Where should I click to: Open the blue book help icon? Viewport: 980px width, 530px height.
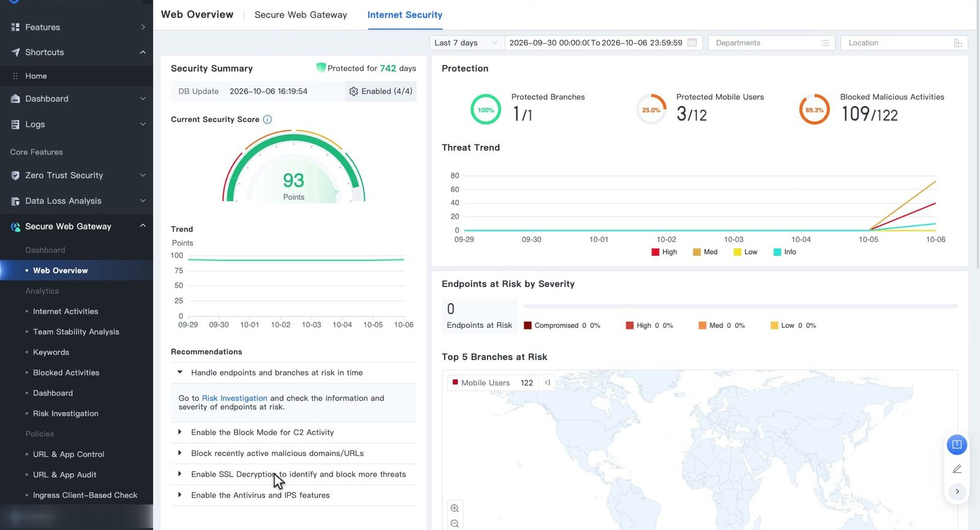tap(957, 444)
